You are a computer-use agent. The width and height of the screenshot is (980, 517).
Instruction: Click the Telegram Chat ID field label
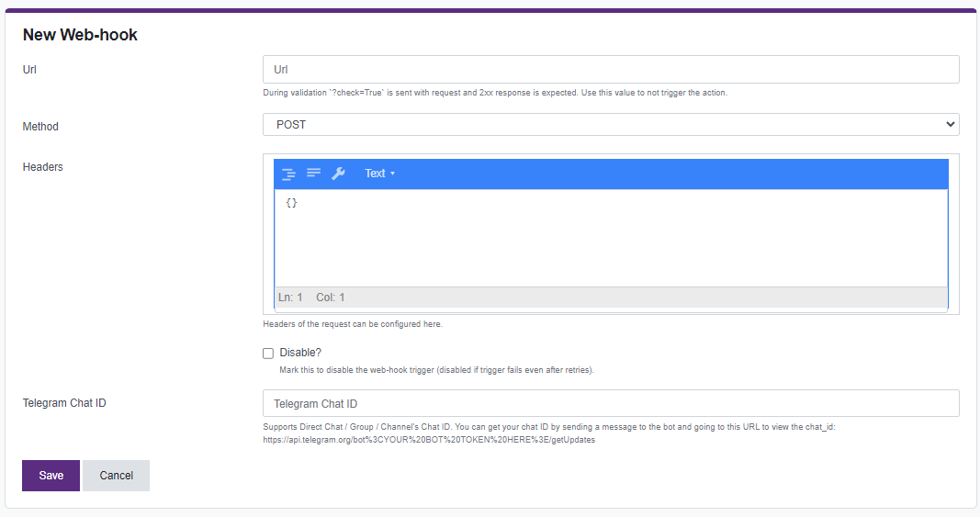(x=64, y=403)
